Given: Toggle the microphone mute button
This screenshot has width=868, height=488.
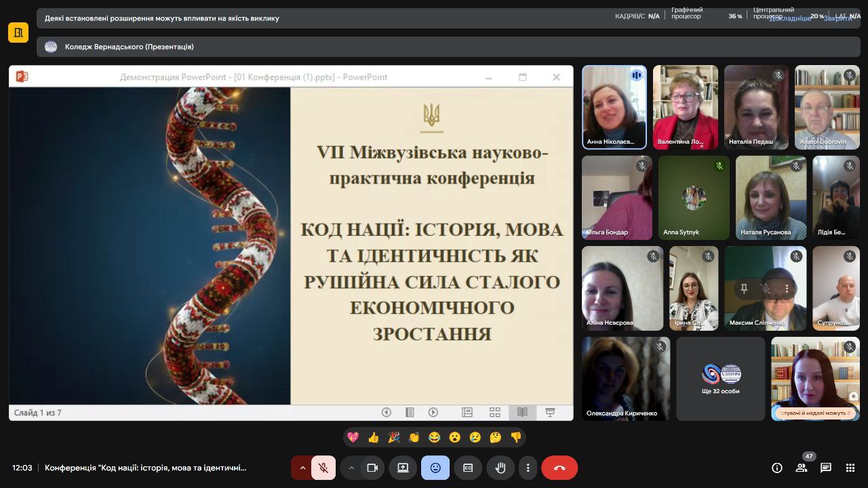Looking at the screenshot, I should point(324,468).
